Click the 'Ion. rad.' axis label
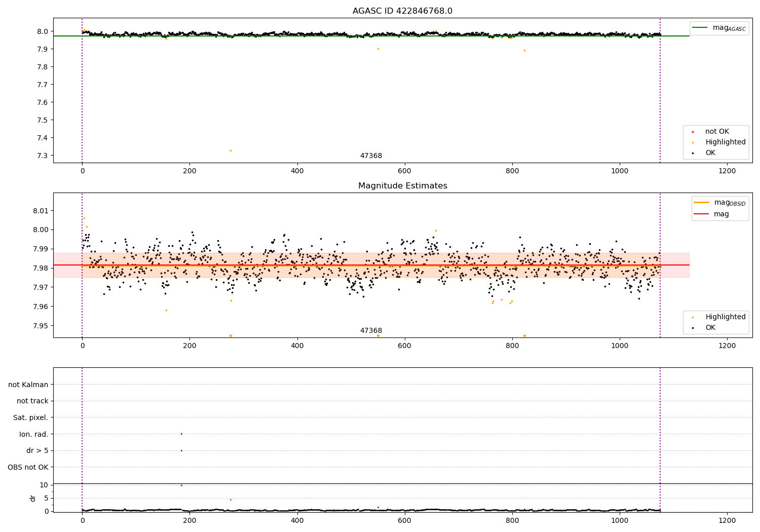This screenshot has width=760, height=532. pyautogui.click(x=34, y=434)
